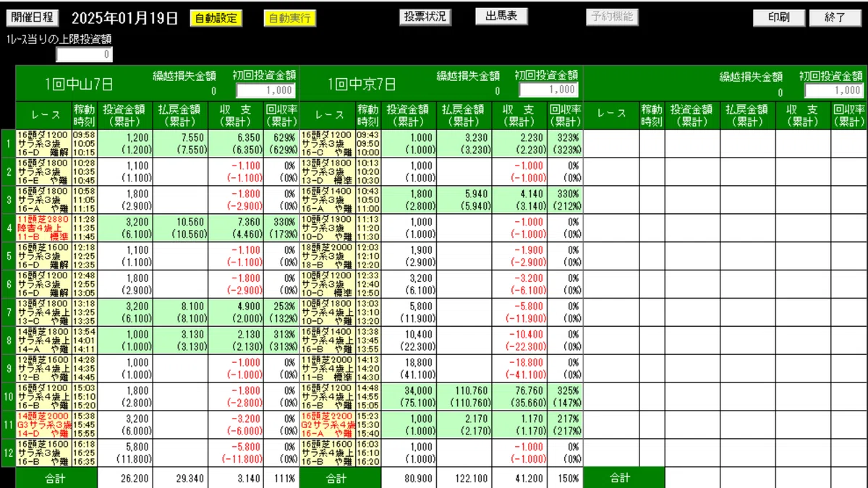Image resolution: width=868 pixels, height=488 pixels.
Task: Select Nakayama total investment 26,200
Action: 125,478
